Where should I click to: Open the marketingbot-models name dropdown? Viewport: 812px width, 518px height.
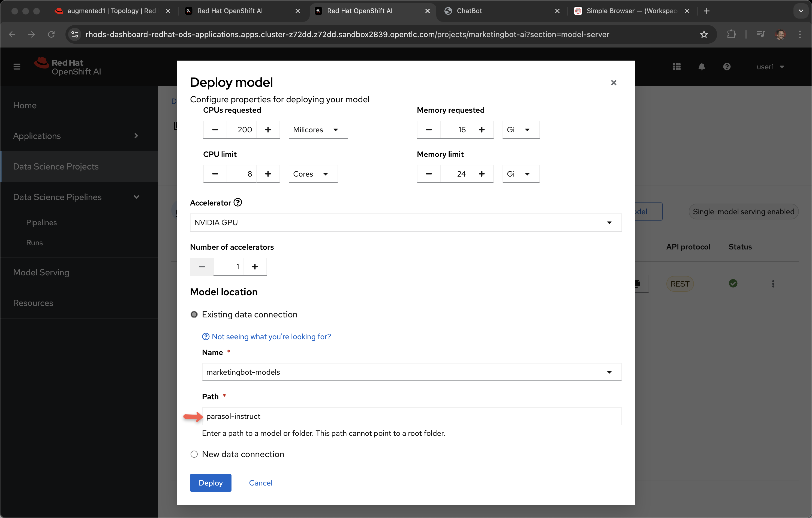[x=411, y=372]
